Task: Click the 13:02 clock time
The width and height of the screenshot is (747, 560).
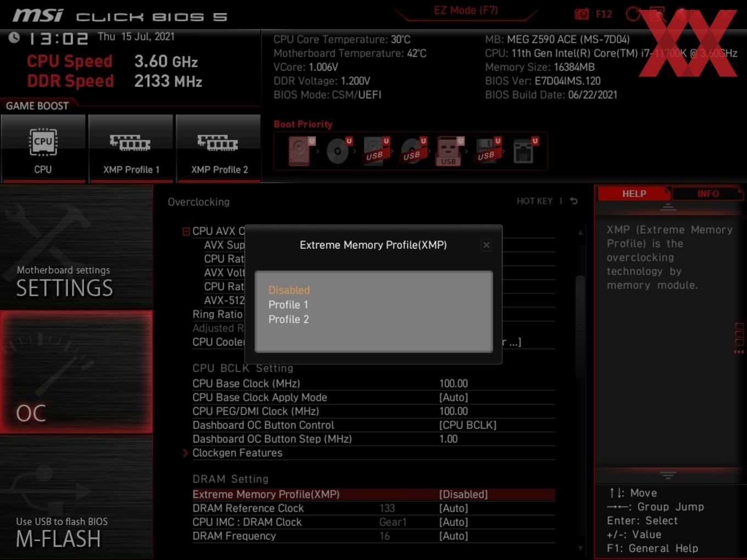Action: click(58, 39)
